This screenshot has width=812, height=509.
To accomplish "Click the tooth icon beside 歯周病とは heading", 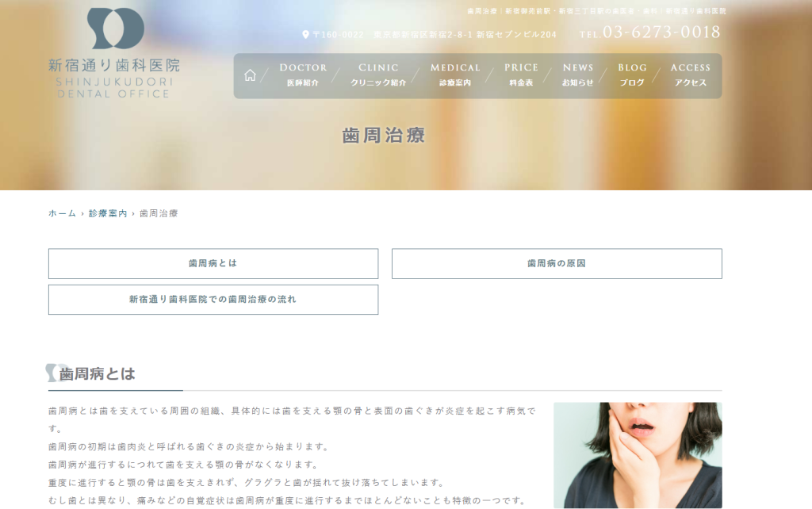I will 54,373.
